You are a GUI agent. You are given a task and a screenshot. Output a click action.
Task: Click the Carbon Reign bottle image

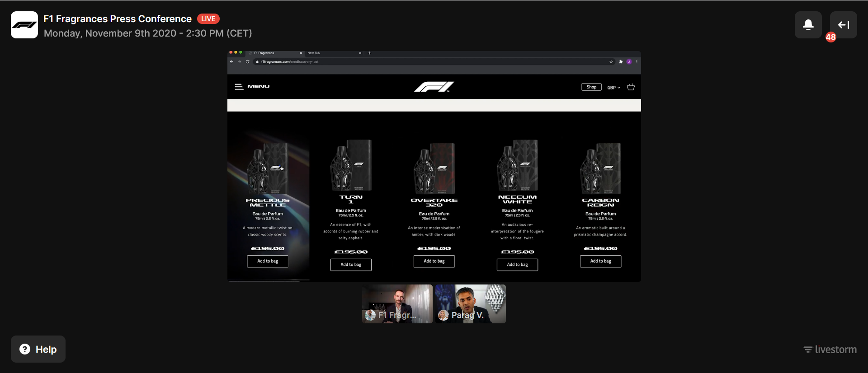click(600, 168)
